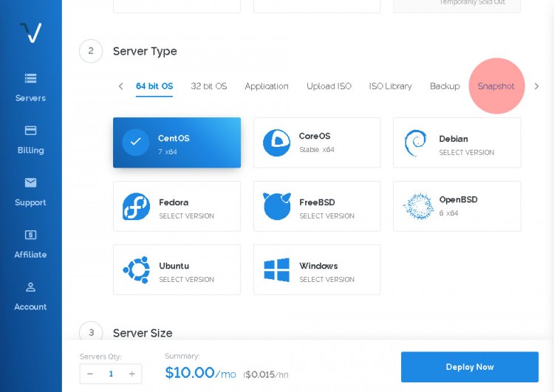Open the Application tab
This screenshot has width=554, height=392.
[x=267, y=86]
